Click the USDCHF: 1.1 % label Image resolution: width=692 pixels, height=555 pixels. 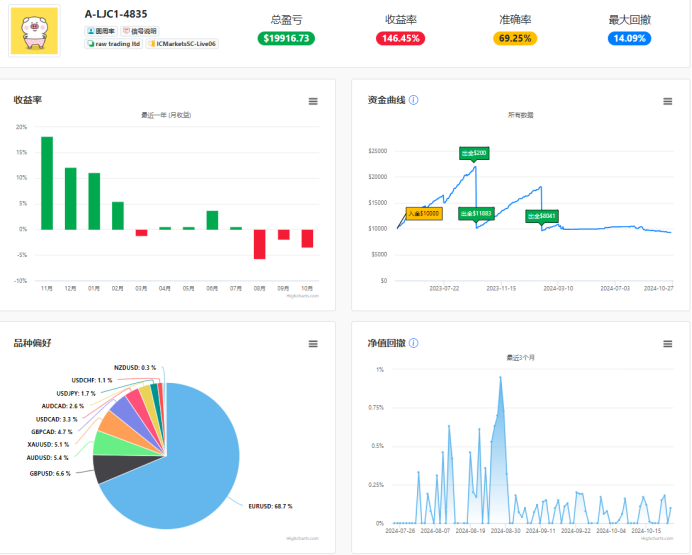[x=92, y=380]
